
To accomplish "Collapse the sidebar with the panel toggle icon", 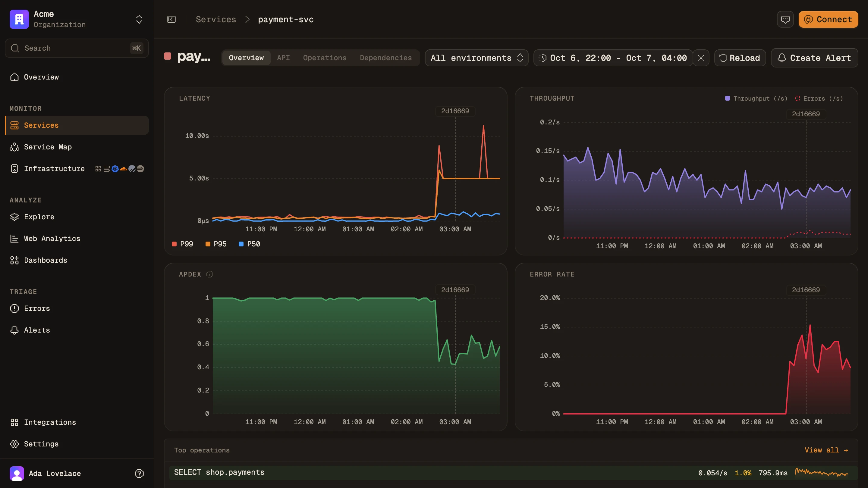I will pos(171,20).
